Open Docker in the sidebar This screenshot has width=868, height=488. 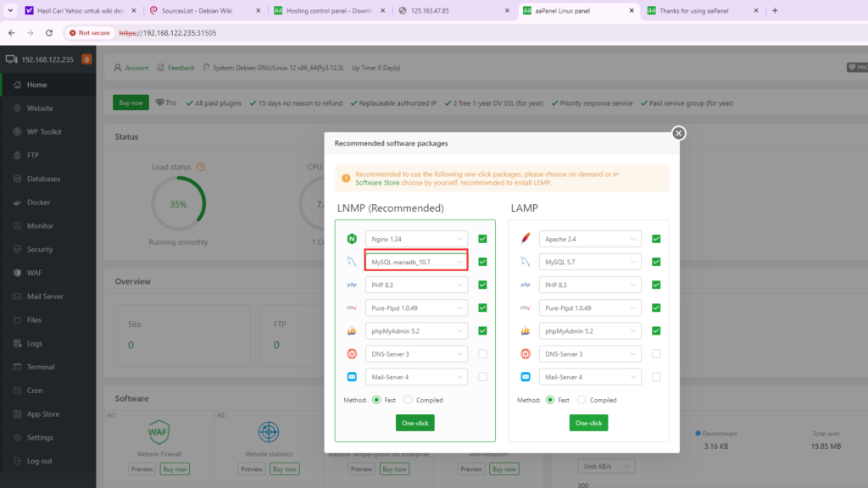click(x=38, y=202)
